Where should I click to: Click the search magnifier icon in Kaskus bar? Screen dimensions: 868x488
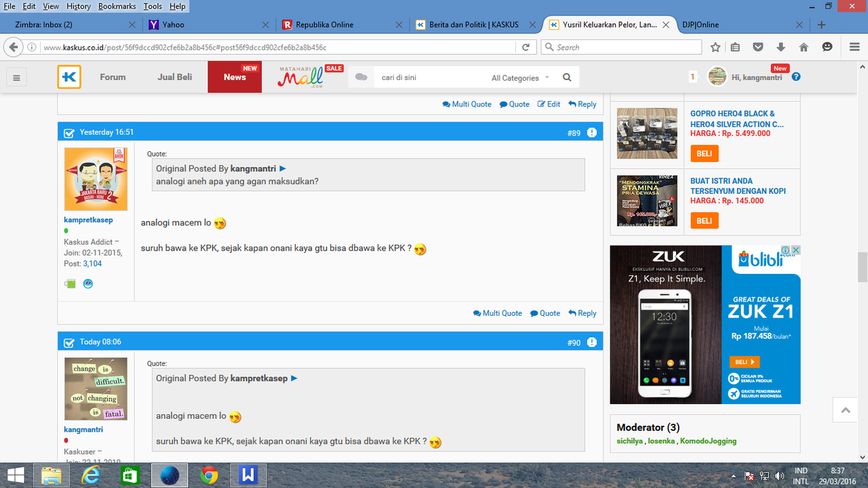click(567, 77)
